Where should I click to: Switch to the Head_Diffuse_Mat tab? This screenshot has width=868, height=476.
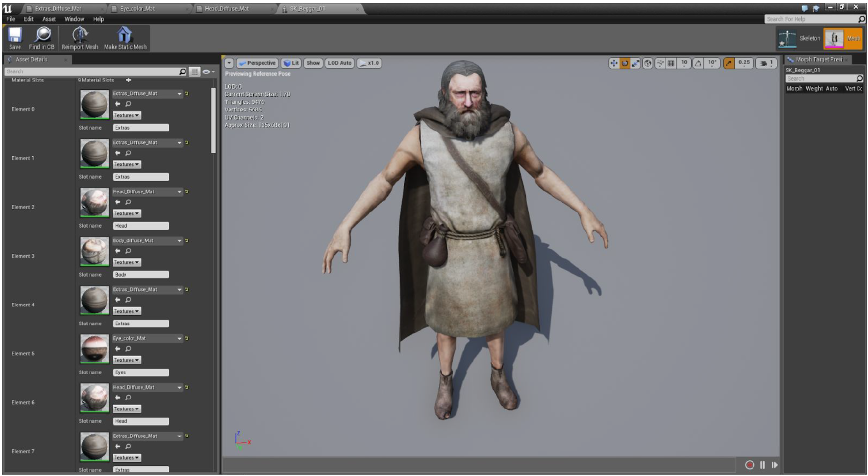pyautogui.click(x=227, y=9)
